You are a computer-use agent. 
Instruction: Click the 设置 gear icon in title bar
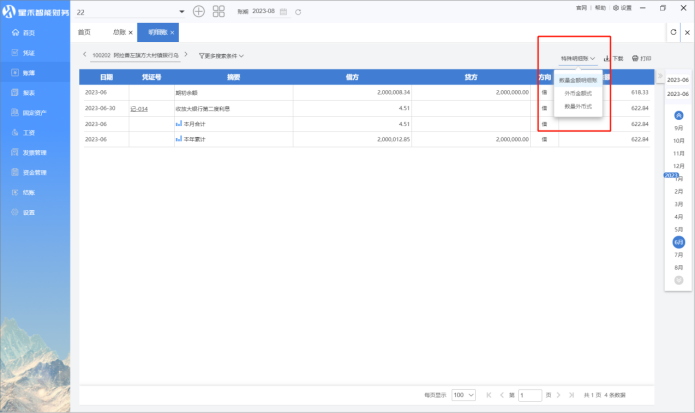[616, 7]
